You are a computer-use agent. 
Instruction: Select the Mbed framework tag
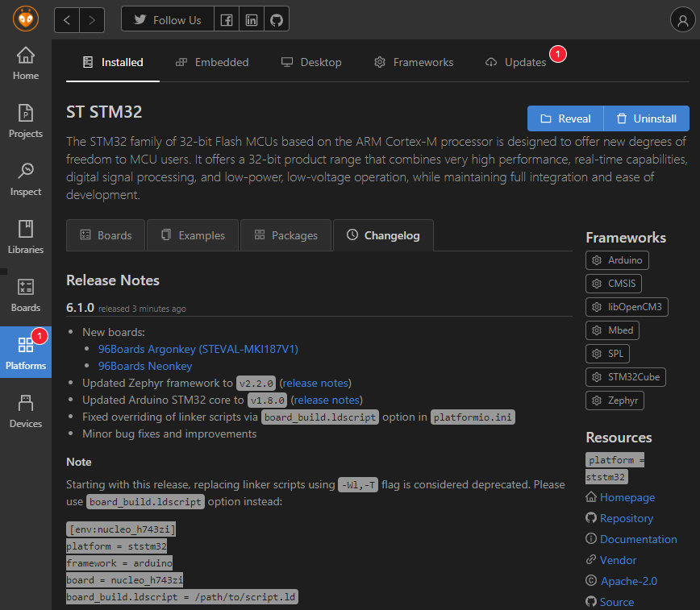click(613, 330)
